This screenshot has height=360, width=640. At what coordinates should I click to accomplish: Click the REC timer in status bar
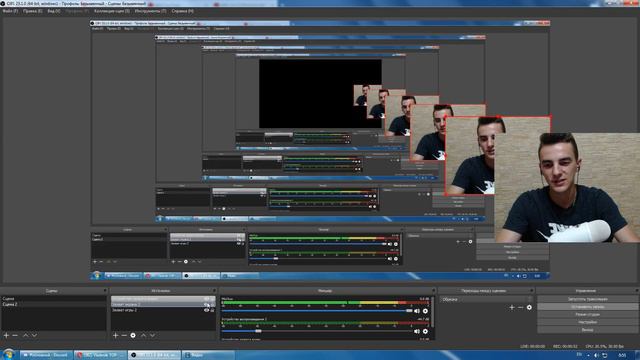tap(565, 346)
